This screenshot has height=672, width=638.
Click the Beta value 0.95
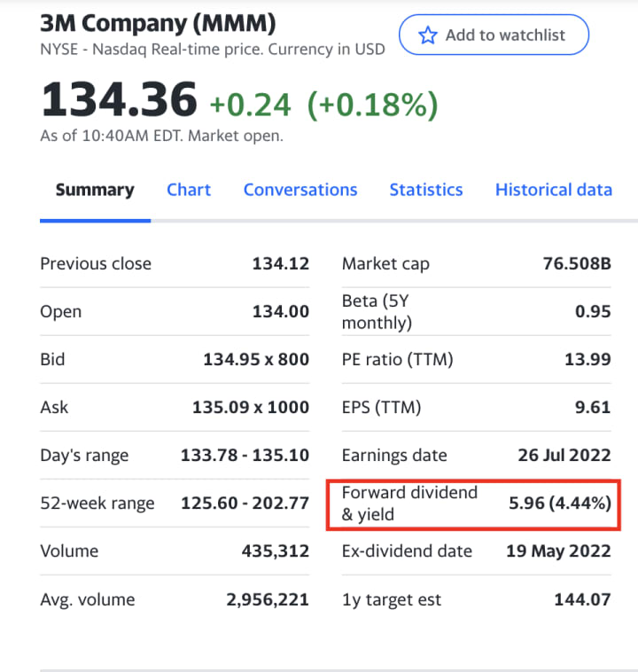(593, 311)
